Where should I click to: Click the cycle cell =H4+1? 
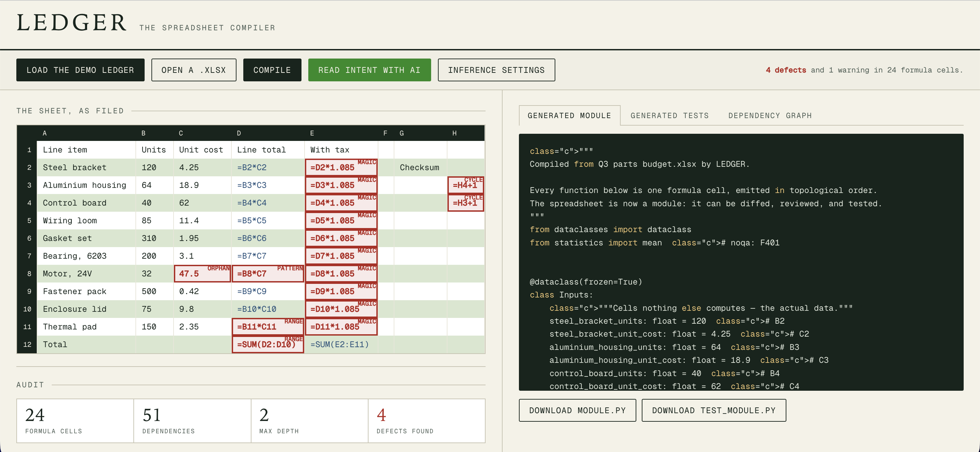[x=465, y=185]
